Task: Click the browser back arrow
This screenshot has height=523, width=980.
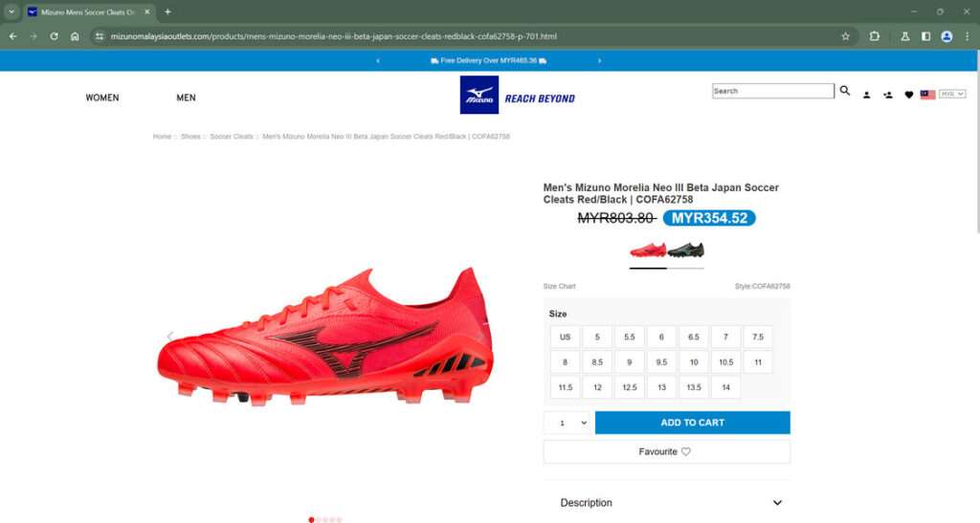Action: pos(13,36)
